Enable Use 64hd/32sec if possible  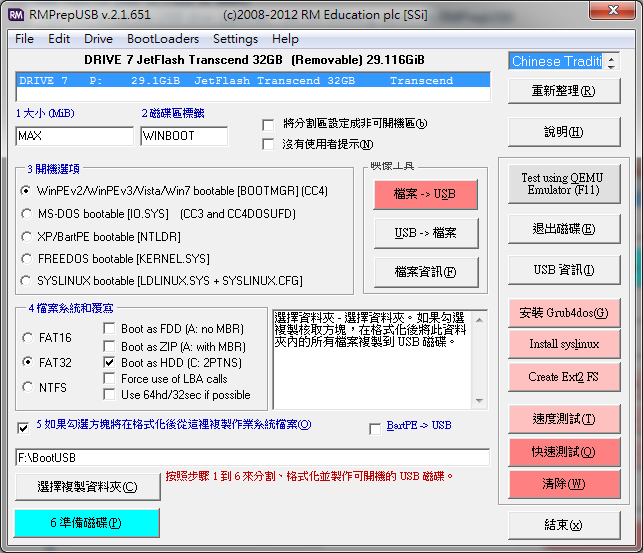click(x=109, y=394)
